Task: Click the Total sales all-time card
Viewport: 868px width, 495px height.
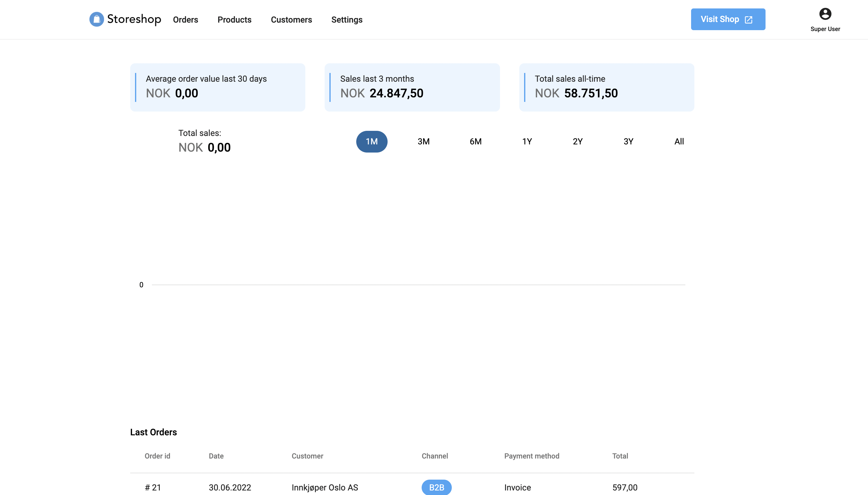Action: coord(606,87)
